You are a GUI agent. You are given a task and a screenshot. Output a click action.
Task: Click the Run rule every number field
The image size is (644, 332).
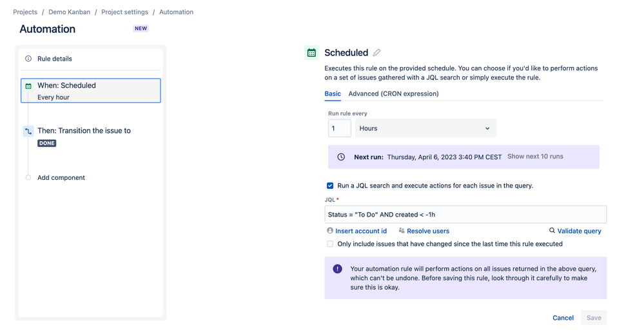(x=340, y=128)
